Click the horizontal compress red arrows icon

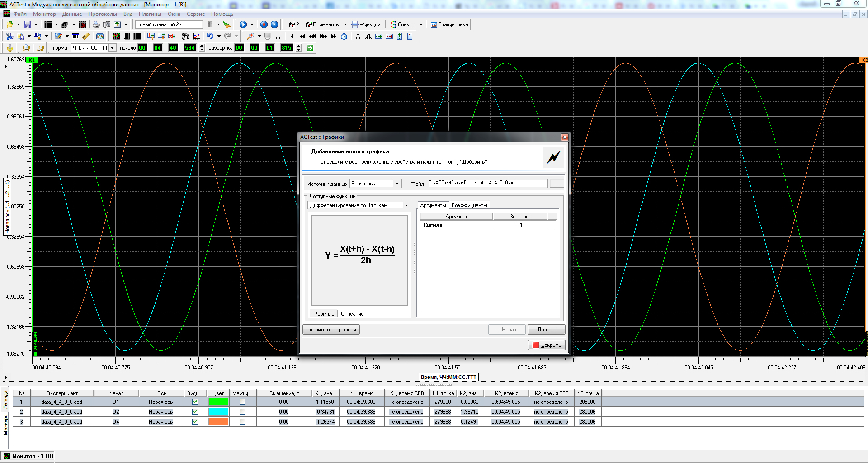(389, 36)
